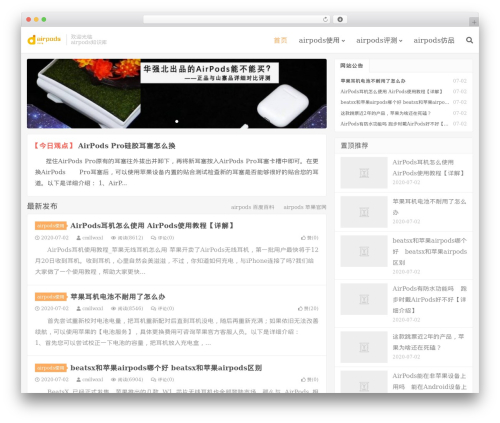Click the airpods site logo

44,39
